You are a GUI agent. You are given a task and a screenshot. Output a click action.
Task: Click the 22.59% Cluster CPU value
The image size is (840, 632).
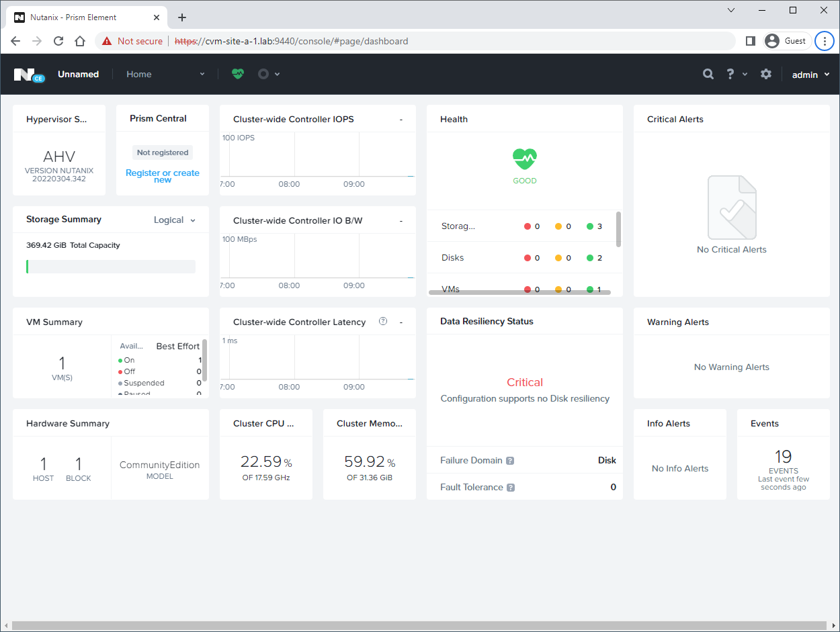point(266,462)
